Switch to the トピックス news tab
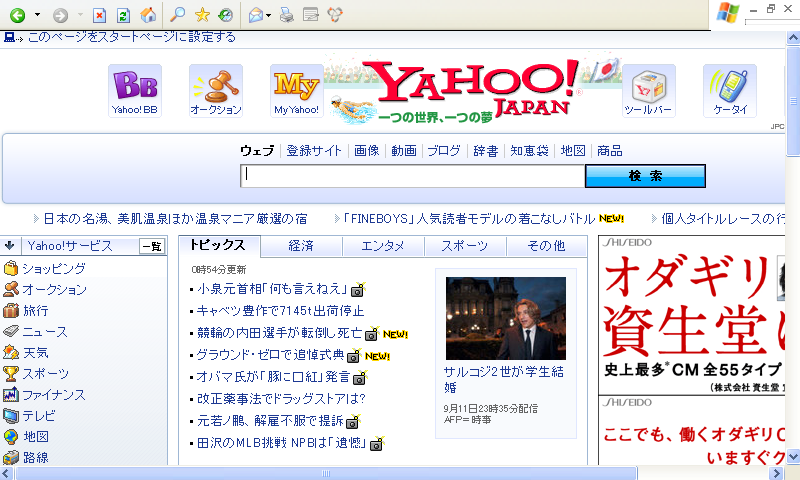The image size is (800, 480). (219, 246)
